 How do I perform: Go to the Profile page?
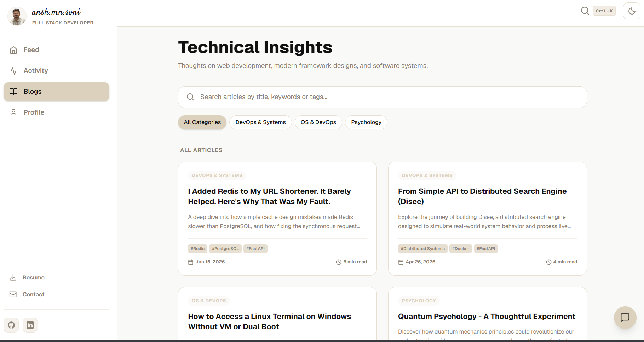tap(56, 112)
